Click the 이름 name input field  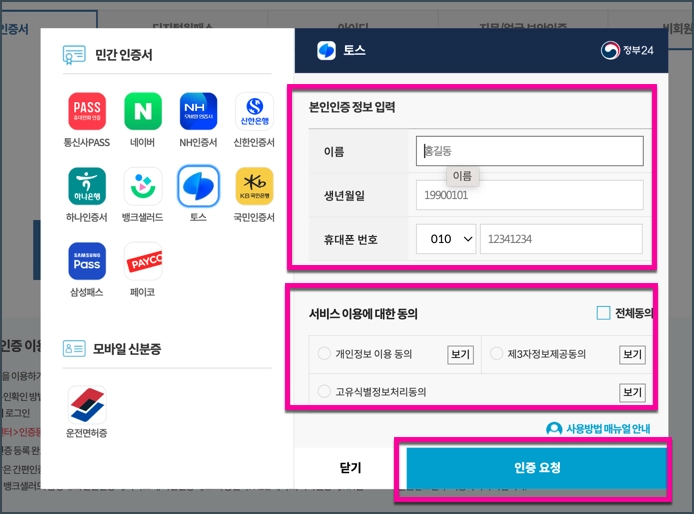(x=529, y=151)
